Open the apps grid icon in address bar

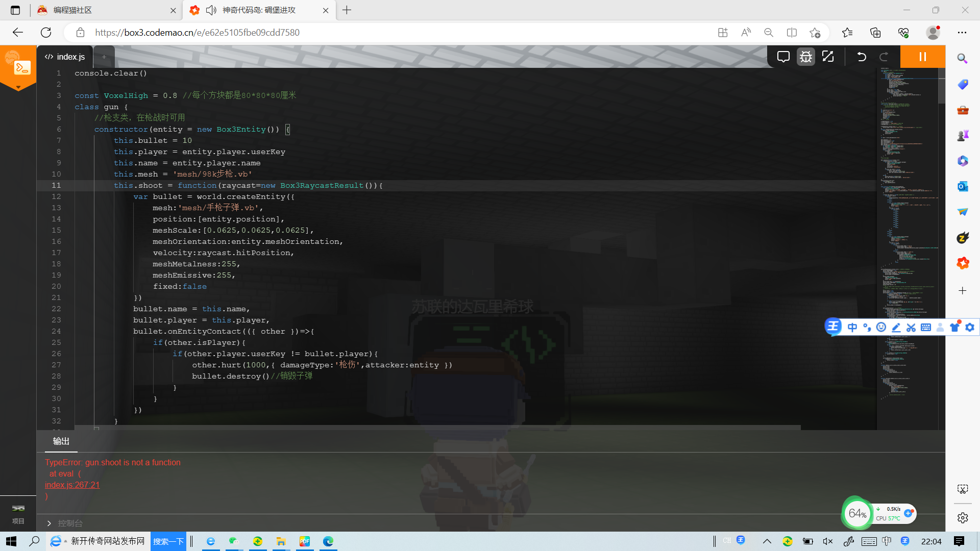click(x=723, y=33)
